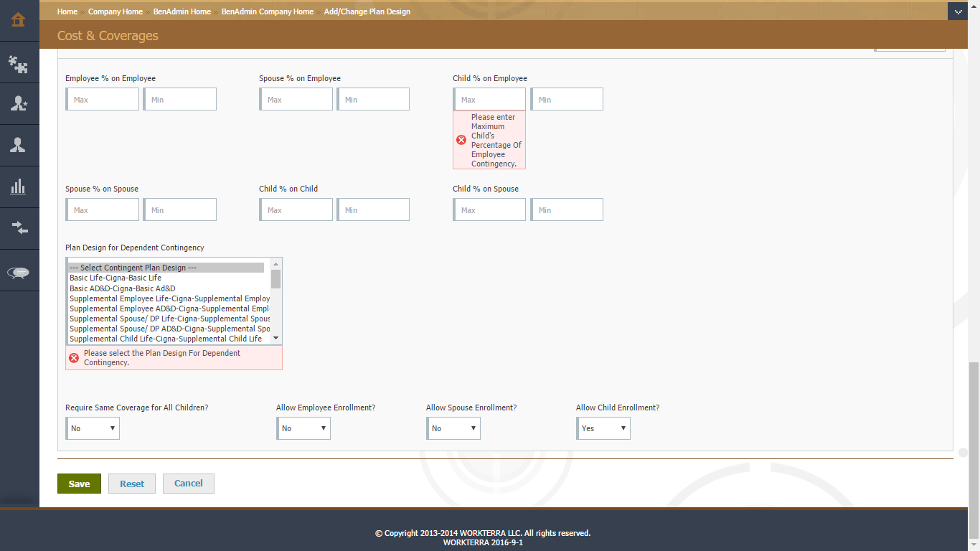Click the green Save button
Image resolution: width=980 pixels, height=551 pixels.
point(79,484)
